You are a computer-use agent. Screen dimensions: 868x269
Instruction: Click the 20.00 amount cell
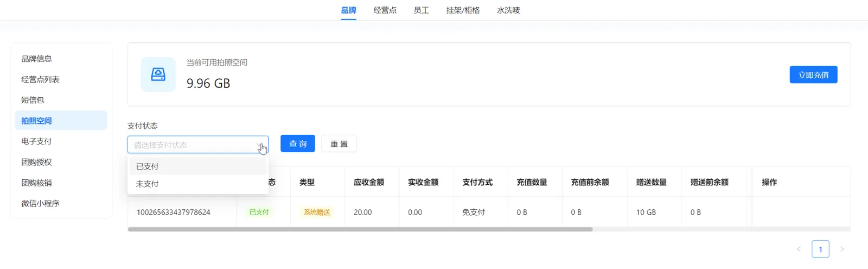pyautogui.click(x=363, y=212)
